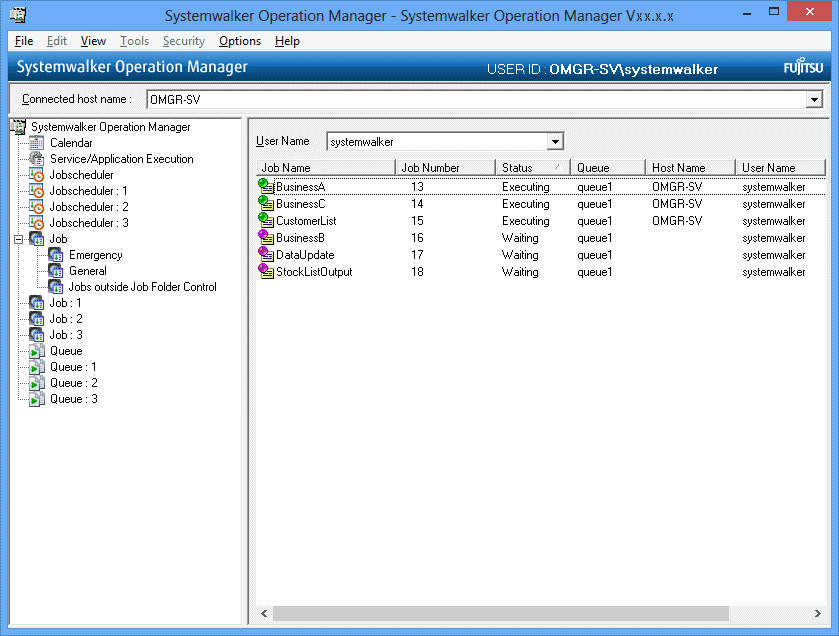Collapse the Job tree node
This screenshot has width=839, height=636.
pyautogui.click(x=18, y=239)
